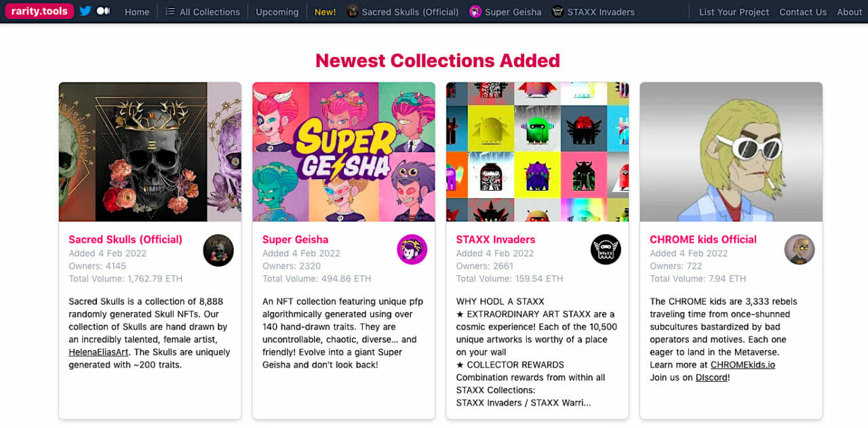868x428 pixels.
Task: Click the STAXX helmet icon in the navbar
Action: click(x=557, y=11)
